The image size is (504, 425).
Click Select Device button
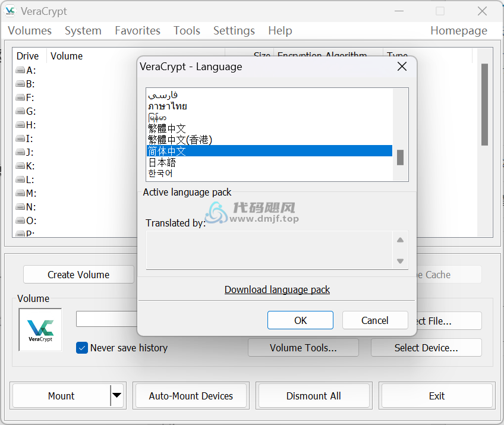(426, 348)
